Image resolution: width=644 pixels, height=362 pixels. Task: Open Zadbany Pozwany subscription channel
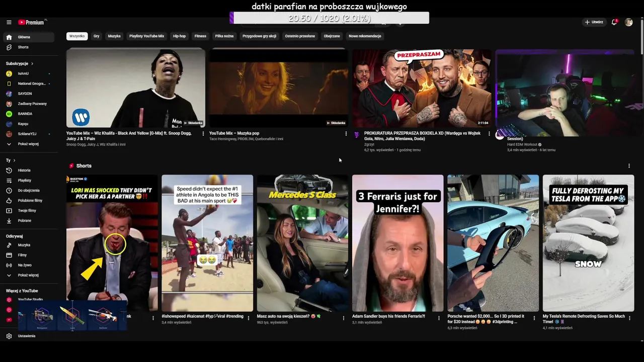click(30, 104)
